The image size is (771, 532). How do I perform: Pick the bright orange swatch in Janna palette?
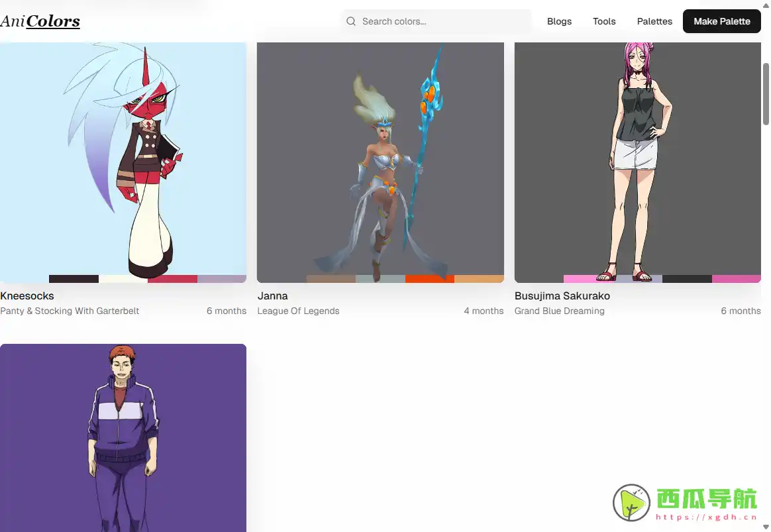(x=429, y=279)
